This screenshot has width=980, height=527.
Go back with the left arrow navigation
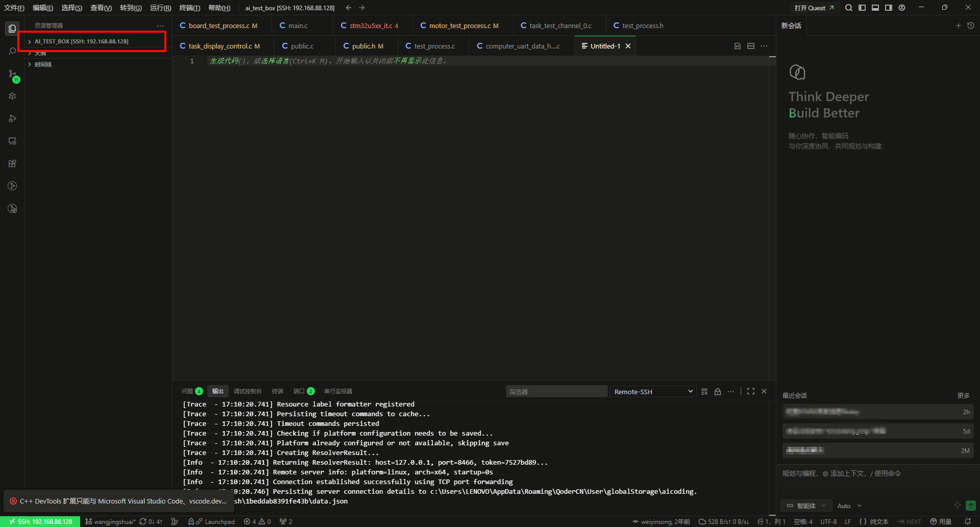tap(349, 8)
